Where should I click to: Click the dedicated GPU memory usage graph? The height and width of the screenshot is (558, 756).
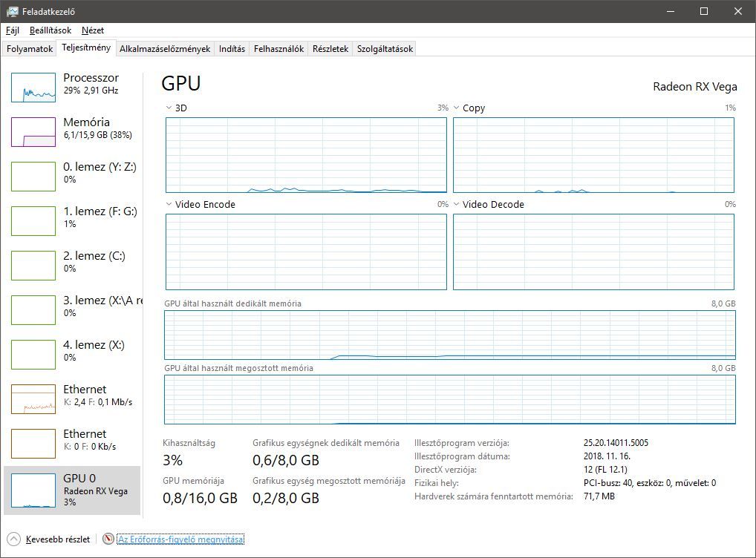449,335
